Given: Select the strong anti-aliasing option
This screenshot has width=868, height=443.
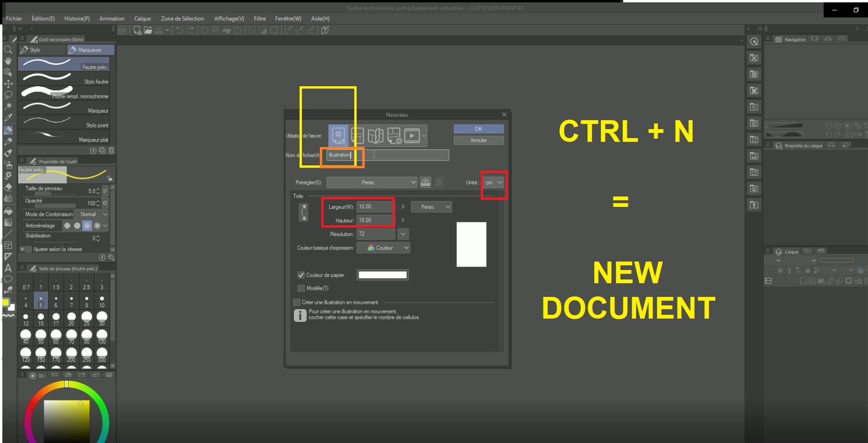Looking at the screenshot, I should (x=97, y=226).
